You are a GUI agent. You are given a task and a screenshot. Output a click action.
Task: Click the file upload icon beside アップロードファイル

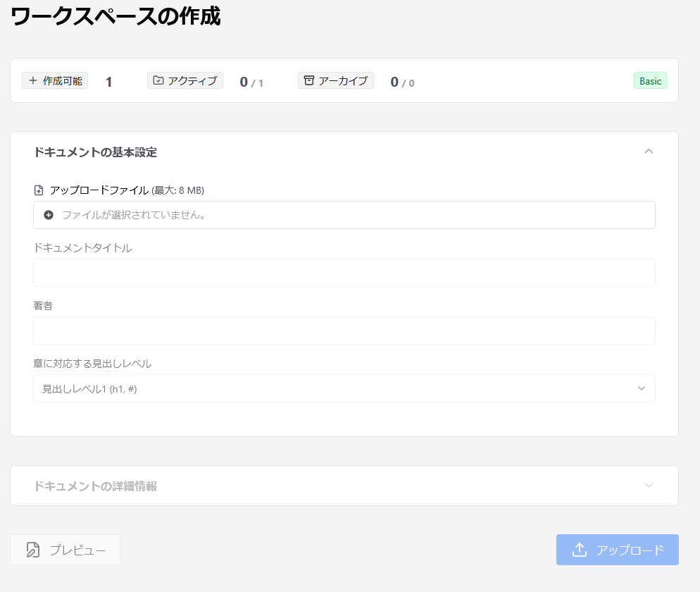[x=39, y=190]
